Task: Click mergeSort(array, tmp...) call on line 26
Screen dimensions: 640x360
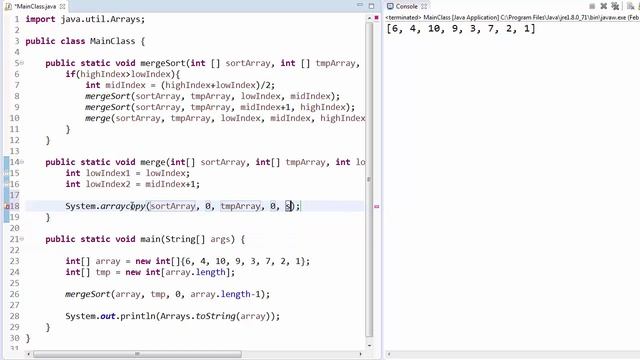Action: pos(167,294)
